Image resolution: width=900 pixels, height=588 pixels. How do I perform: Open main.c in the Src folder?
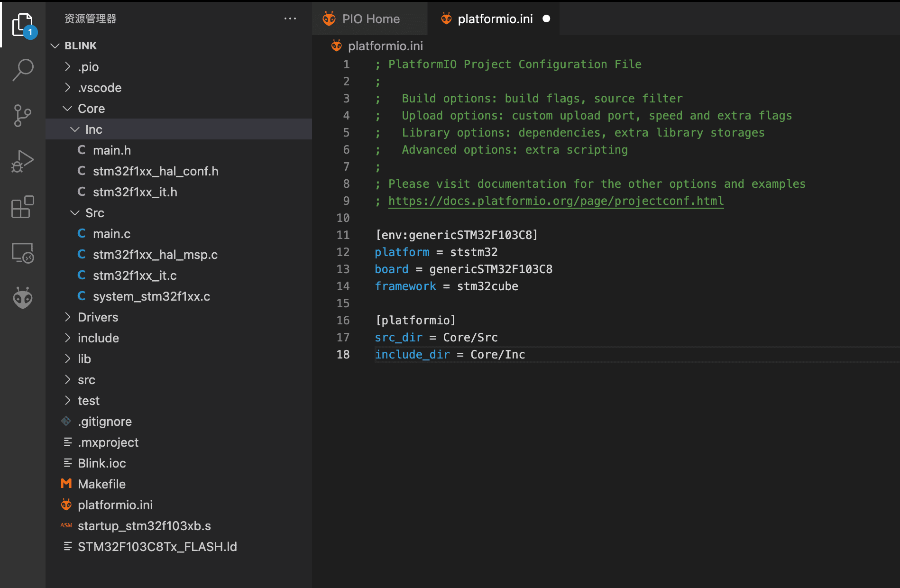[x=111, y=234]
